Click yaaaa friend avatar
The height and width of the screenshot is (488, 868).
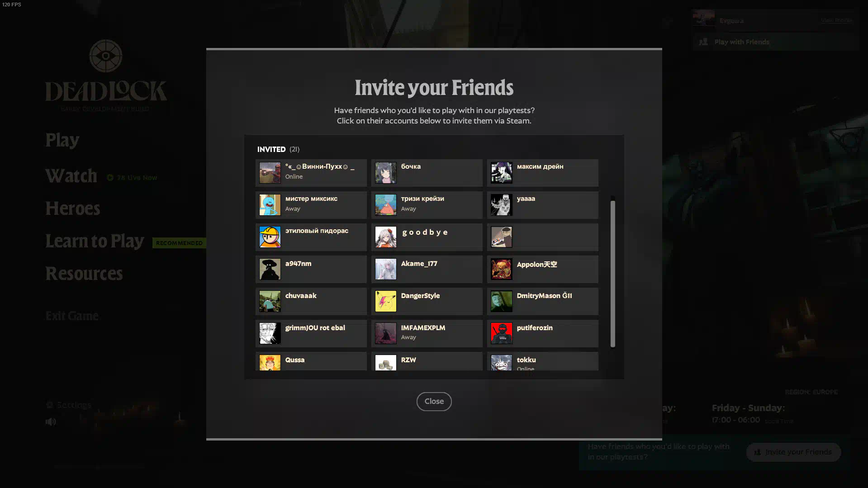point(501,205)
